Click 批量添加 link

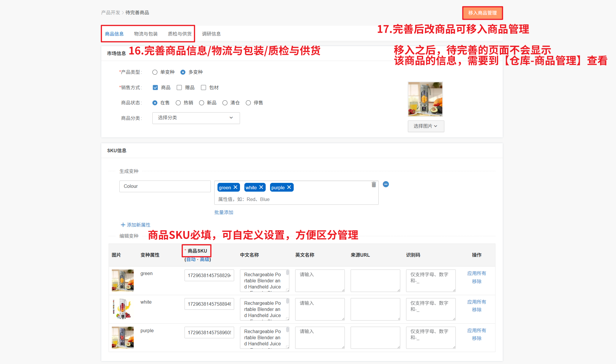click(224, 212)
